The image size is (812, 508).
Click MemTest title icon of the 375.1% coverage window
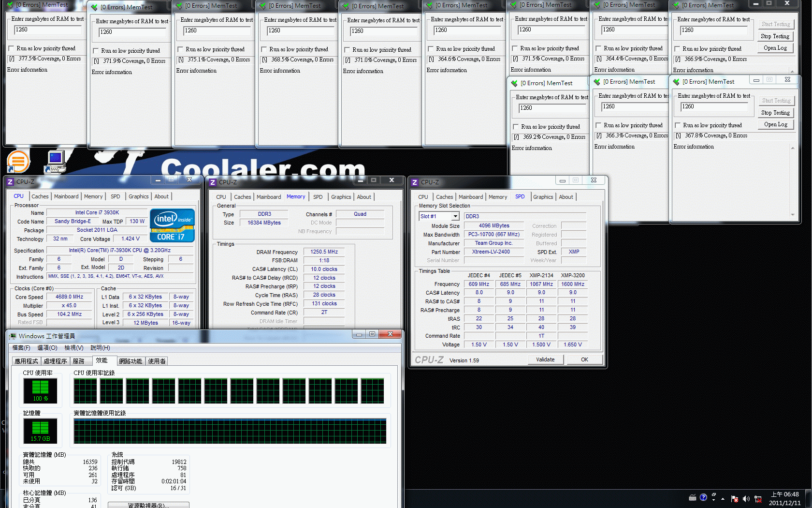tap(178, 6)
